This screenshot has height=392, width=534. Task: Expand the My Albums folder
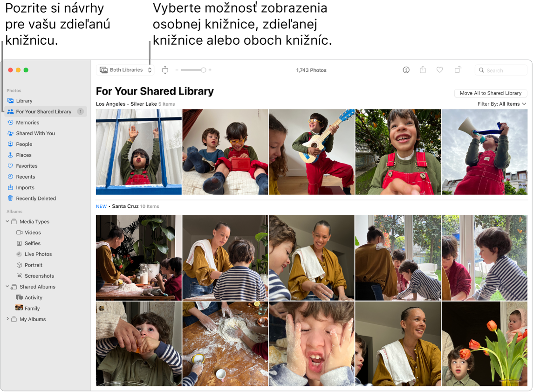coord(7,319)
